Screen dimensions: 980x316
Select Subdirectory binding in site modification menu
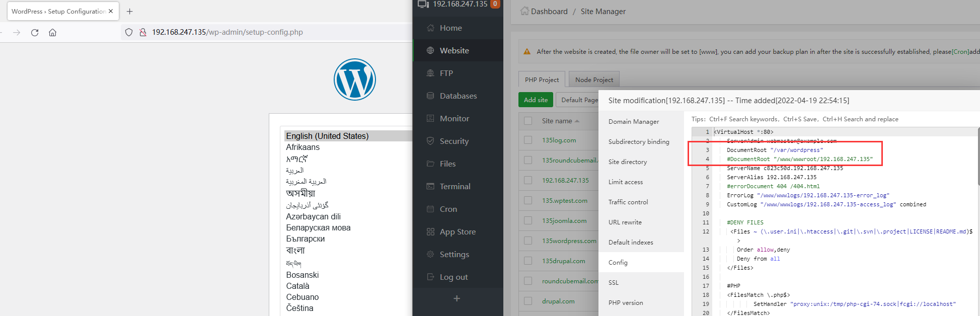tap(641, 141)
